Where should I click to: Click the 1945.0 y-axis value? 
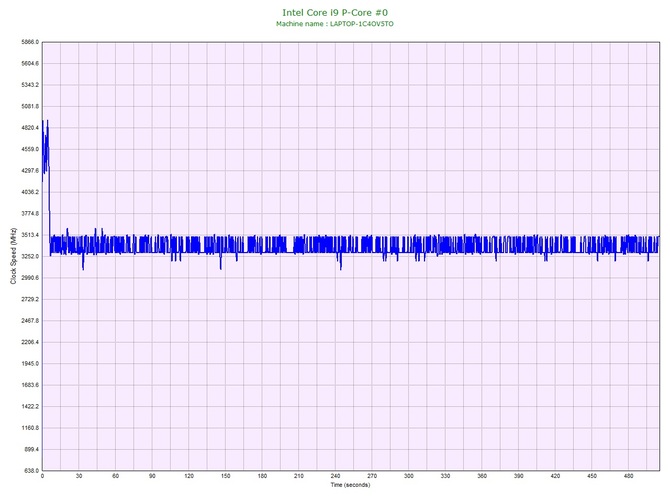point(30,364)
